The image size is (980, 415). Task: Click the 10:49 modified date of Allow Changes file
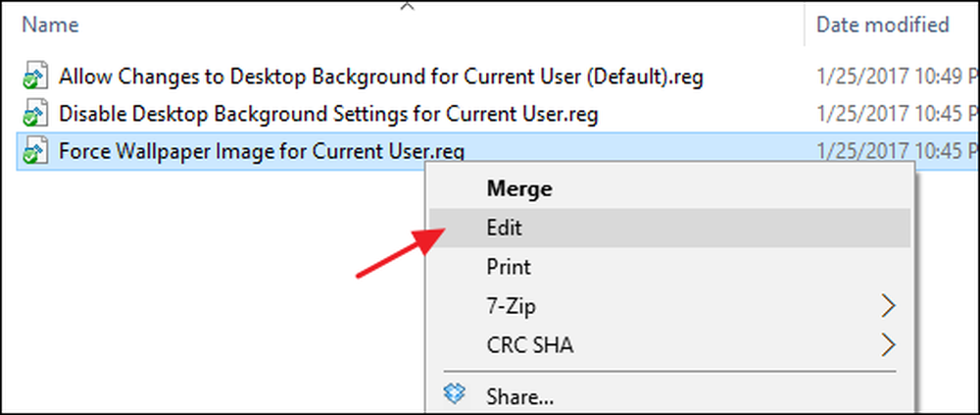coord(898,77)
